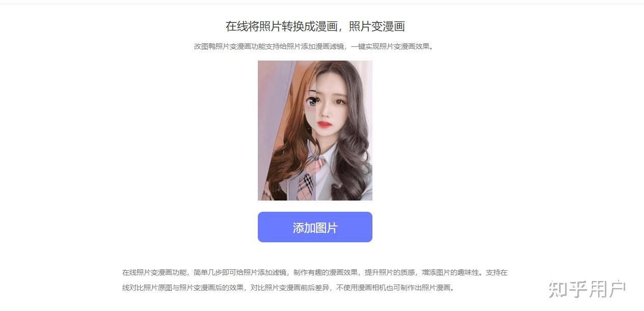644x311 pixels.
Task: Click the 添加图片 button
Action: click(x=315, y=227)
